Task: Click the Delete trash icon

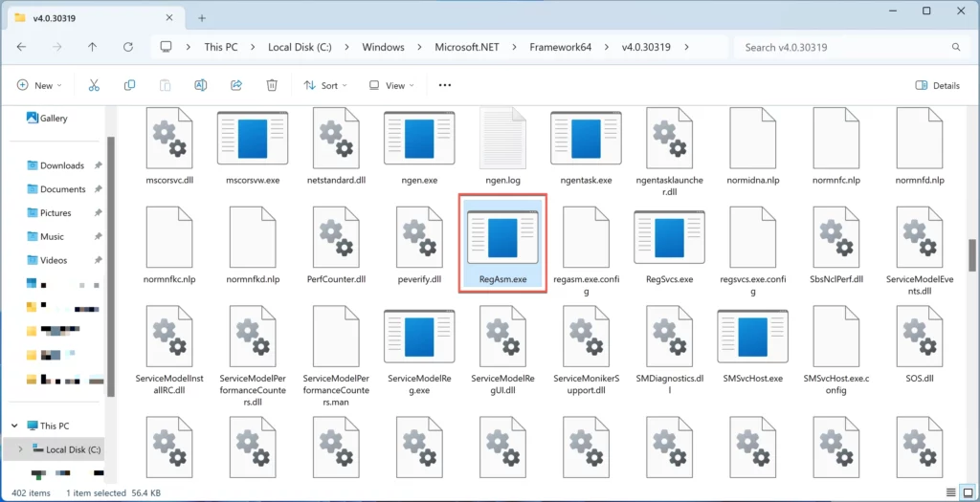Action: coord(272,85)
